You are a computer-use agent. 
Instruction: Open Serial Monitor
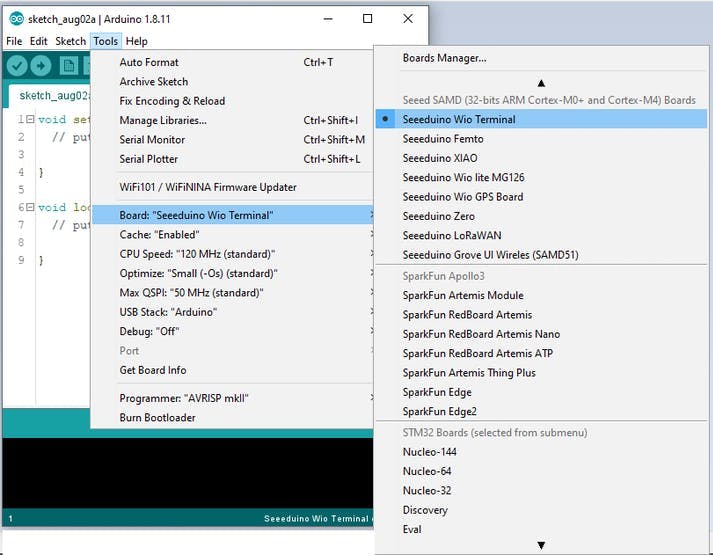coord(233,140)
